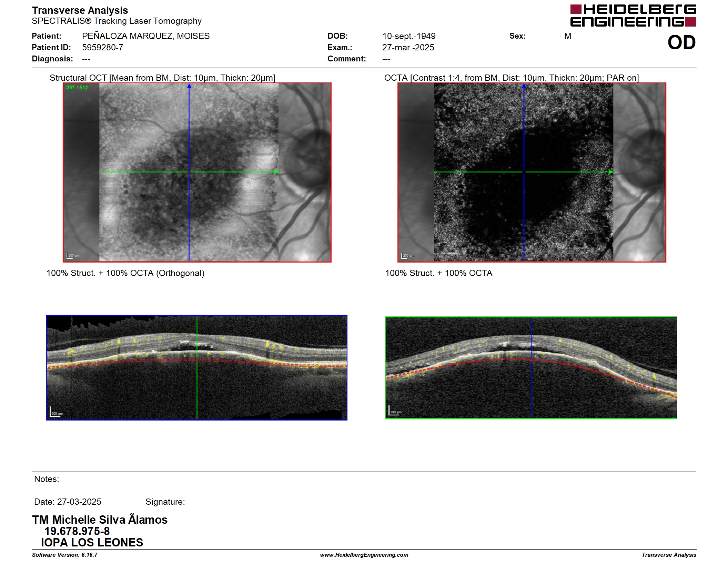Click the Heidelberg Engineering logo
Screen dimensions: 728x563
click(633, 16)
